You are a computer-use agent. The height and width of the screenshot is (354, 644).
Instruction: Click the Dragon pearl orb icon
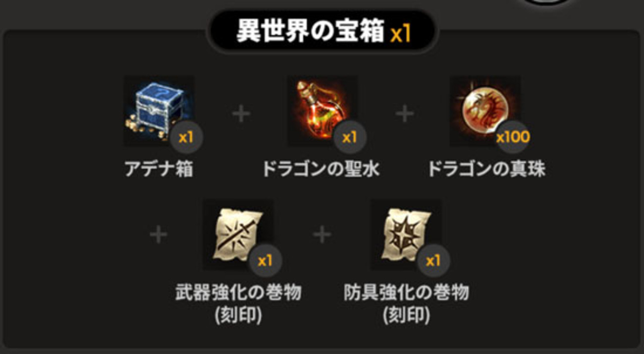[x=485, y=111]
